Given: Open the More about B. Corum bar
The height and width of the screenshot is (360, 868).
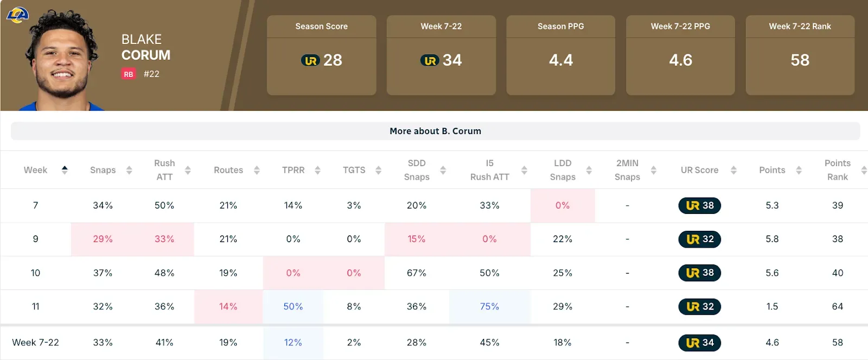Looking at the screenshot, I should pos(435,131).
